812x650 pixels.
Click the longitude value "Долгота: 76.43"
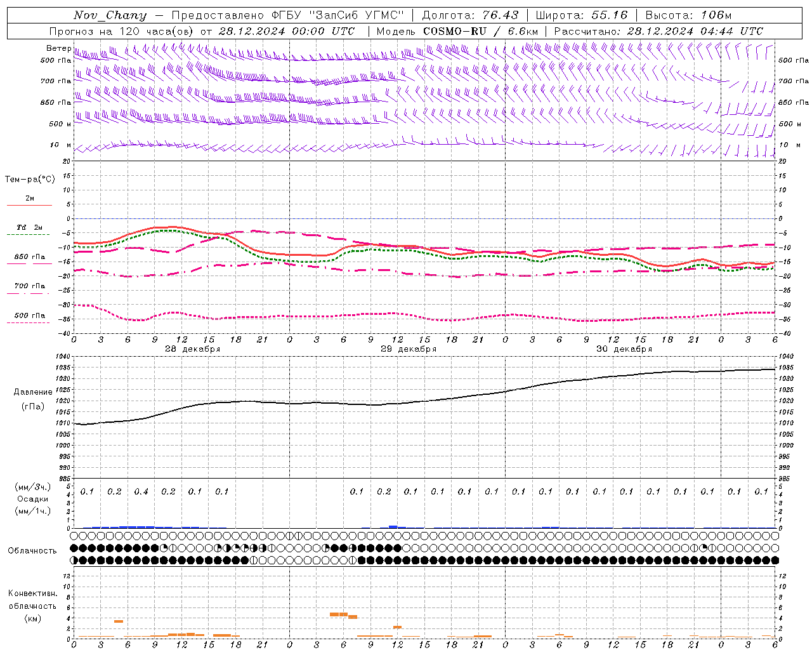pos(470,15)
